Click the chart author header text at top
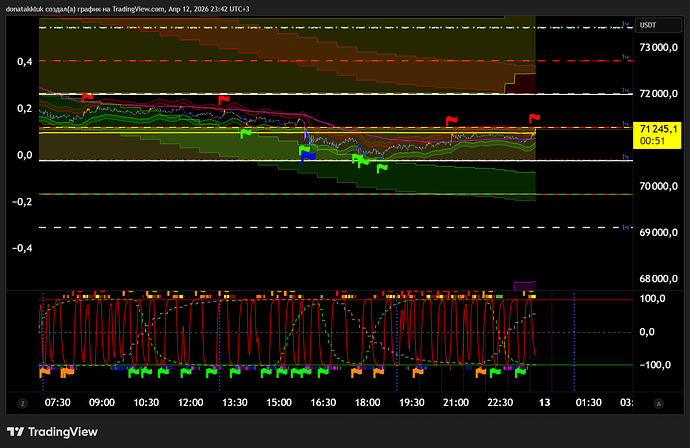The image size is (690, 448). 128,9
